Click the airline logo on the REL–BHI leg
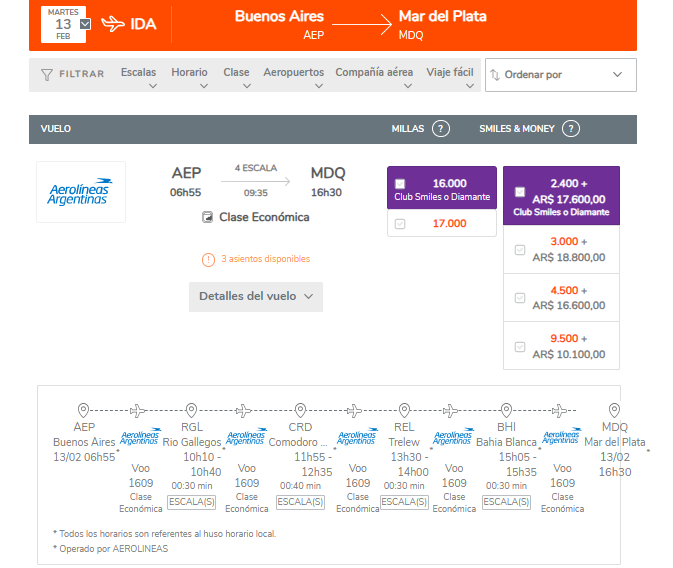The image size is (673, 568). [x=453, y=436]
